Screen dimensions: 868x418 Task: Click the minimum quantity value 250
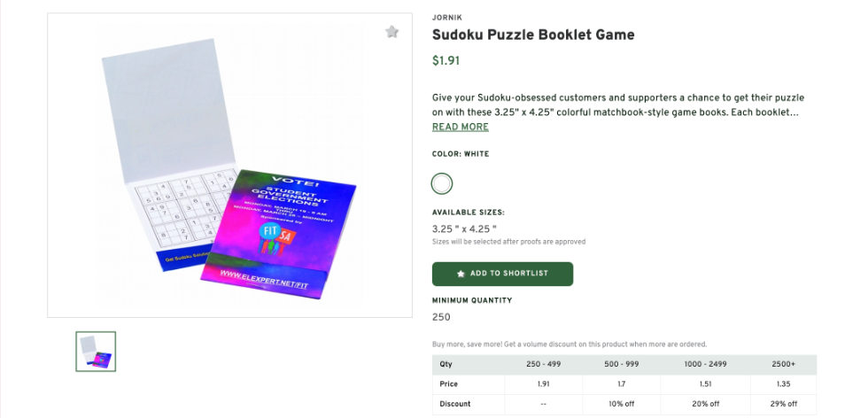pos(441,317)
